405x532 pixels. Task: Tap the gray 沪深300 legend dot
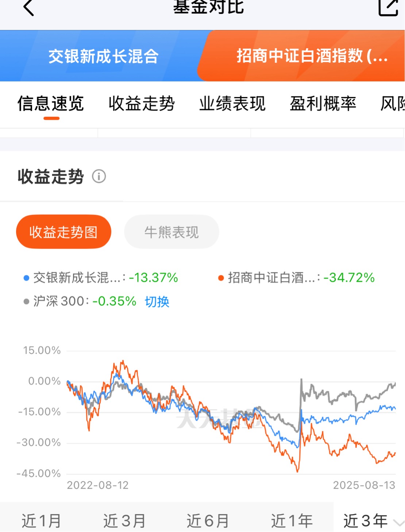pyautogui.click(x=26, y=302)
